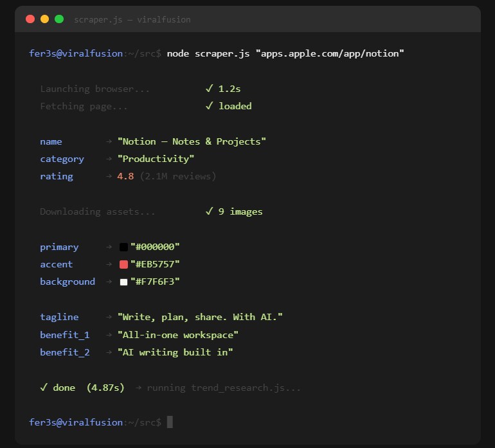495x448 pixels.
Task: Click the value "Productivity"
Action: point(156,159)
